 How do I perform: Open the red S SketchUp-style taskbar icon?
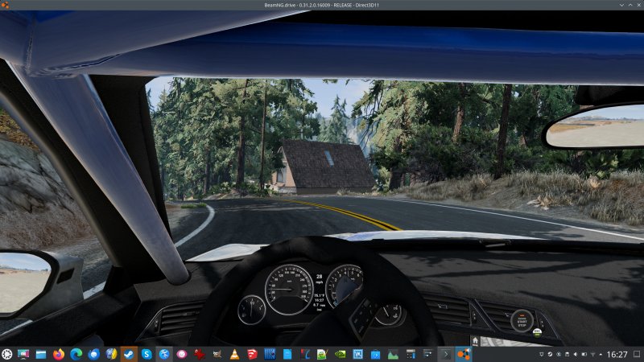(x=252, y=354)
